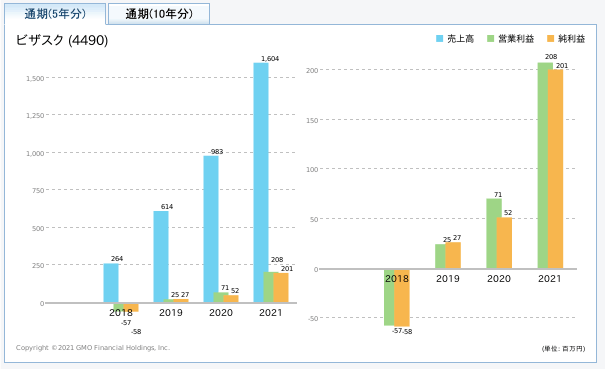Click the 2021 orange net profit bar labeled 201 in the right chart
The image size is (605, 369).
pos(556,169)
